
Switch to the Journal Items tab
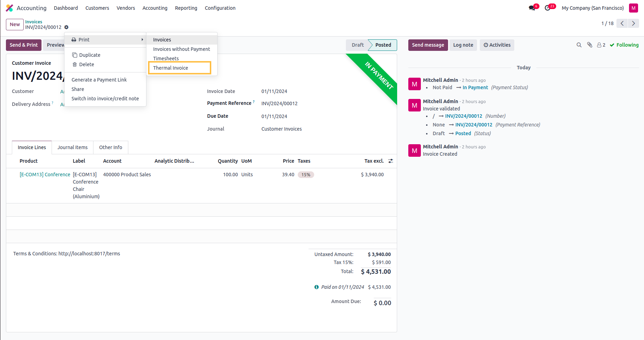click(73, 147)
